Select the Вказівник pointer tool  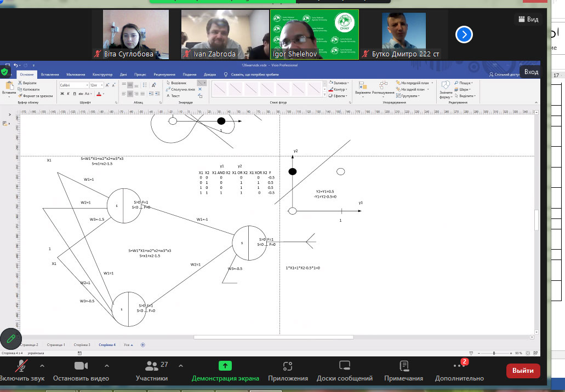click(179, 83)
